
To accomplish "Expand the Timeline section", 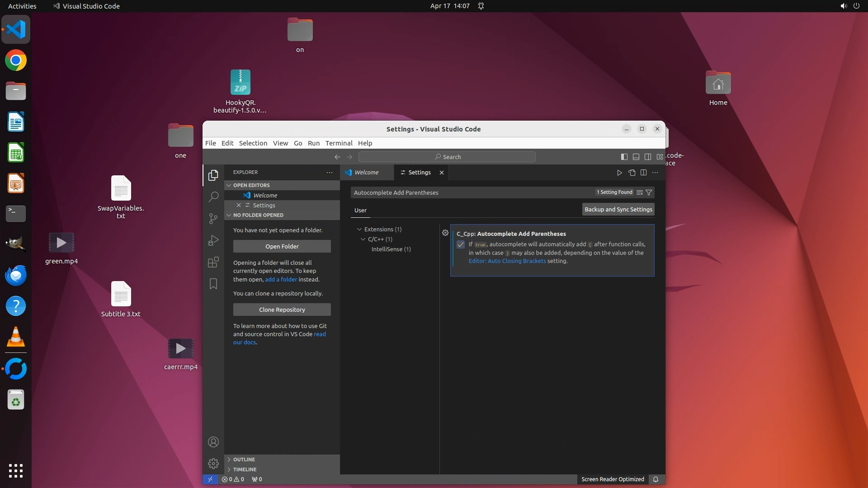I will coord(245,469).
